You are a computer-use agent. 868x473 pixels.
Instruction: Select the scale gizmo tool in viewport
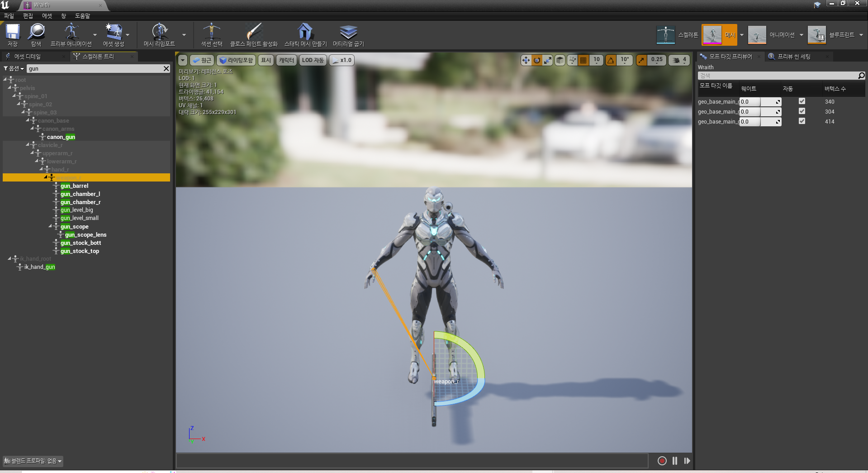click(547, 60)
